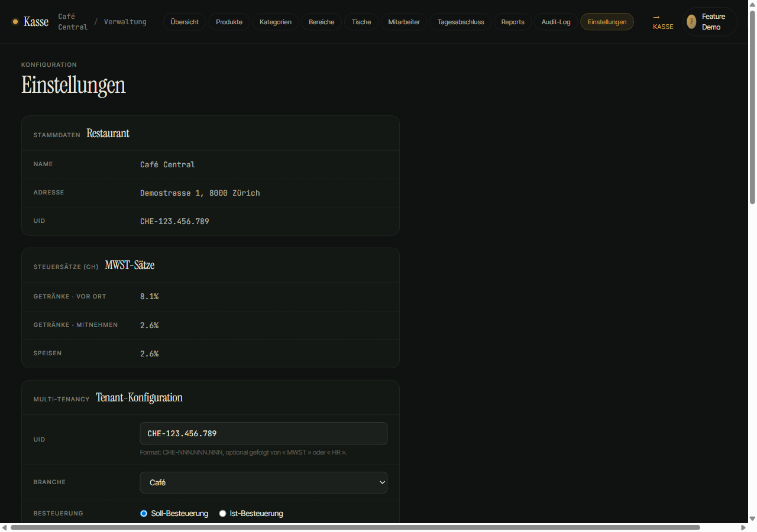The height and width of the screenshot is (532, 757).
Task: Select the Einstellungen tab
Action: coord(607,22)
